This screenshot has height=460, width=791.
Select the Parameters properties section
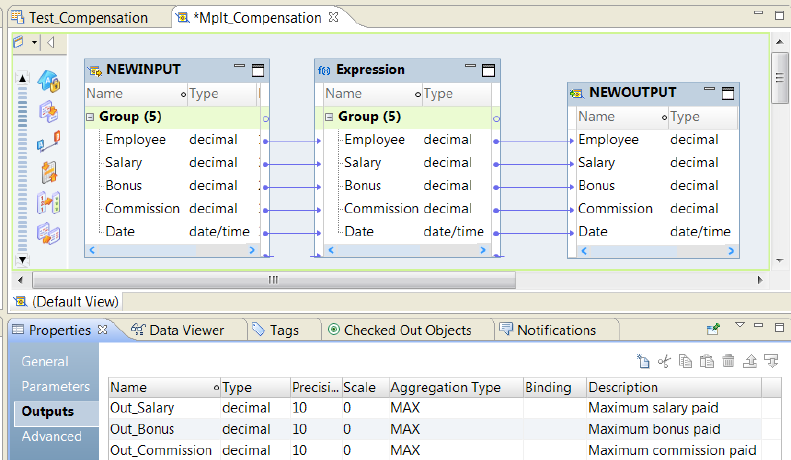pos(56,386)
